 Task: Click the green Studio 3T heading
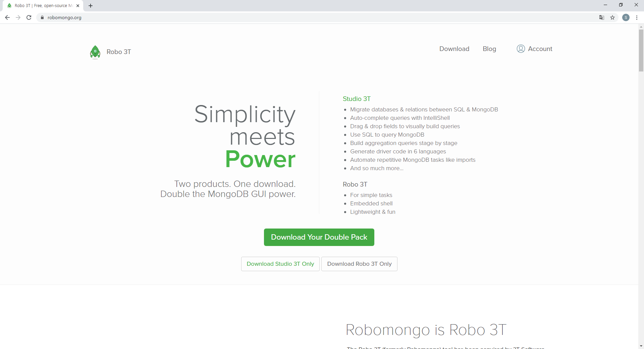[x=357, y=99]
